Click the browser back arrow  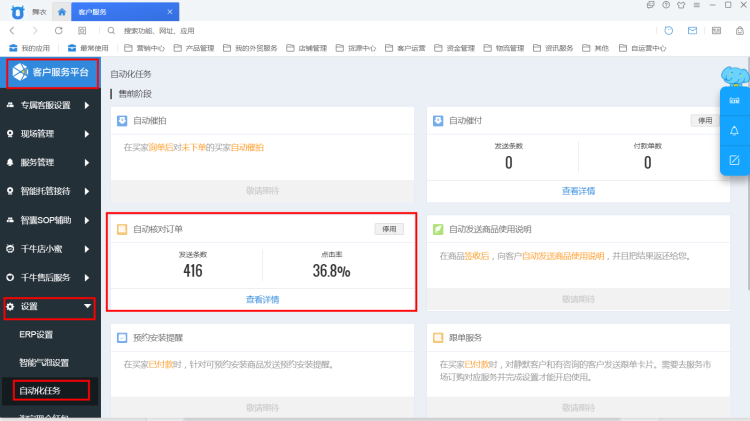[14, 31]
